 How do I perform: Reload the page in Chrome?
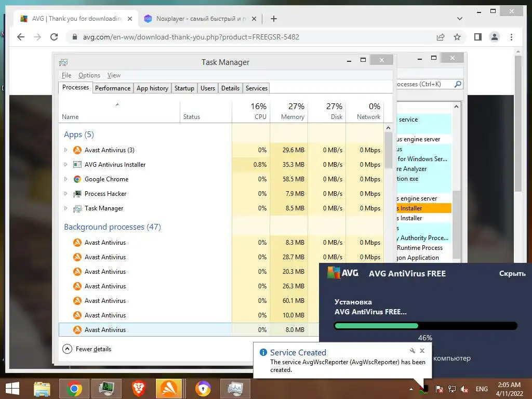click(54, 37)
